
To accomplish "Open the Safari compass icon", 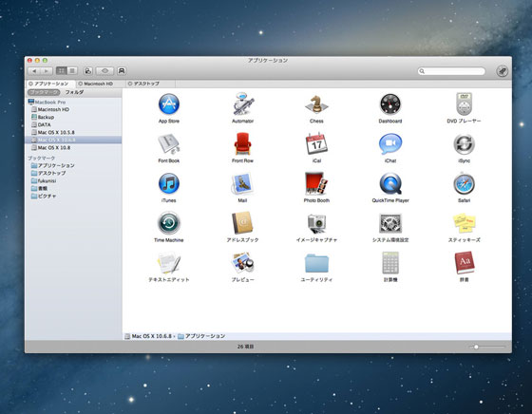I will point(464,183).
